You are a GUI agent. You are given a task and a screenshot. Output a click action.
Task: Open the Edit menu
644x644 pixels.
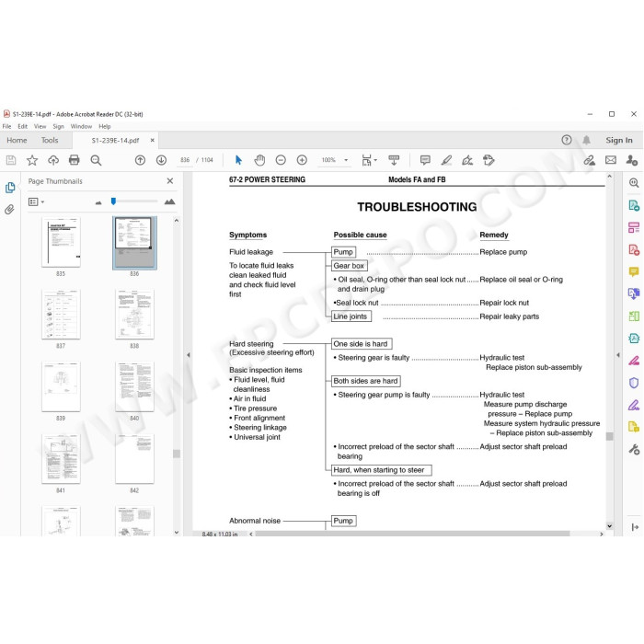click(x=23, y=127)
